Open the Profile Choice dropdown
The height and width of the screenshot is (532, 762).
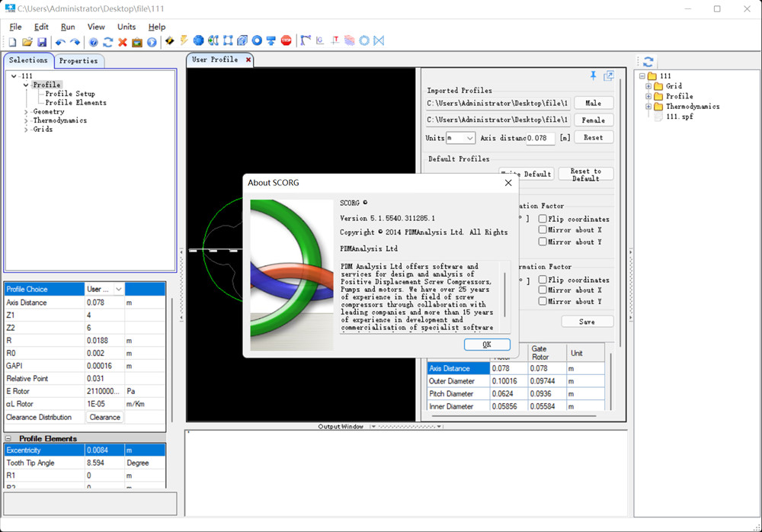coord(119,290)
